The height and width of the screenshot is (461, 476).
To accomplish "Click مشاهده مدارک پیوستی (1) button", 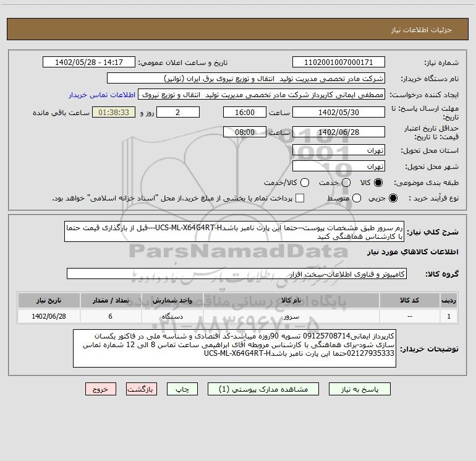I will click(x=263, y=389).
